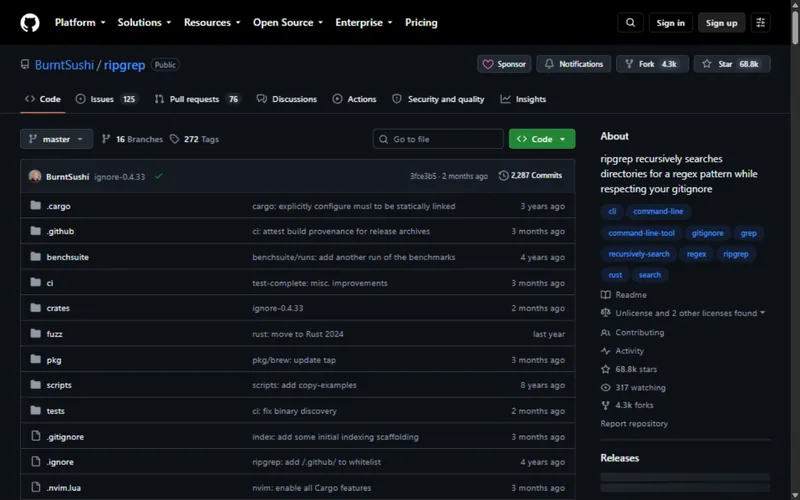Click the tag icon beside 272 Tags
The height and width of the screenshot is (500, 800).
pos(174,139)
